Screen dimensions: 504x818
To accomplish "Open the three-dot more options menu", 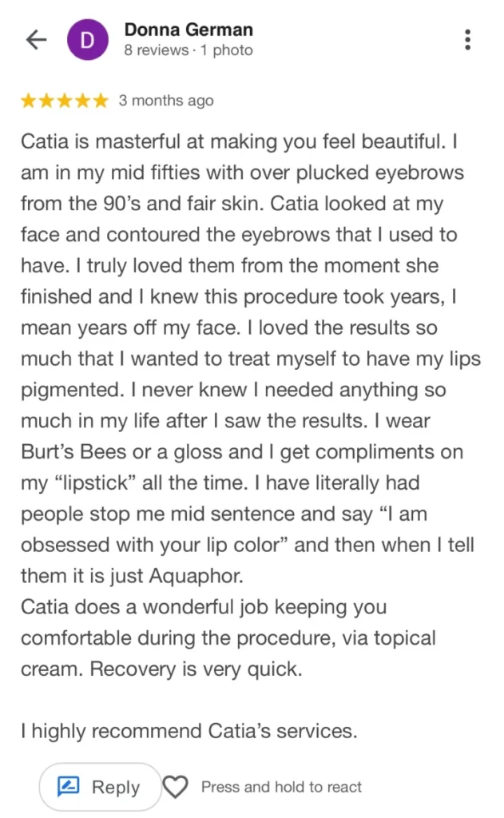I will [x=467, y=40].
